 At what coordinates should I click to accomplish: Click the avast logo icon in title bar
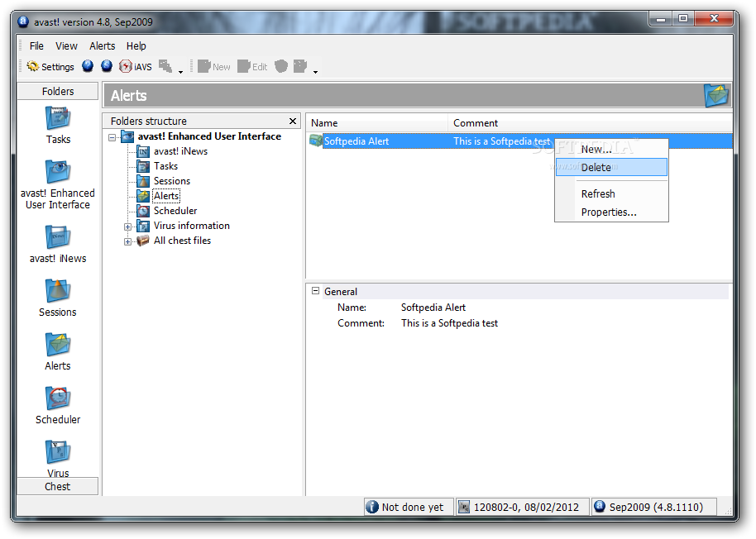point(23,21)
